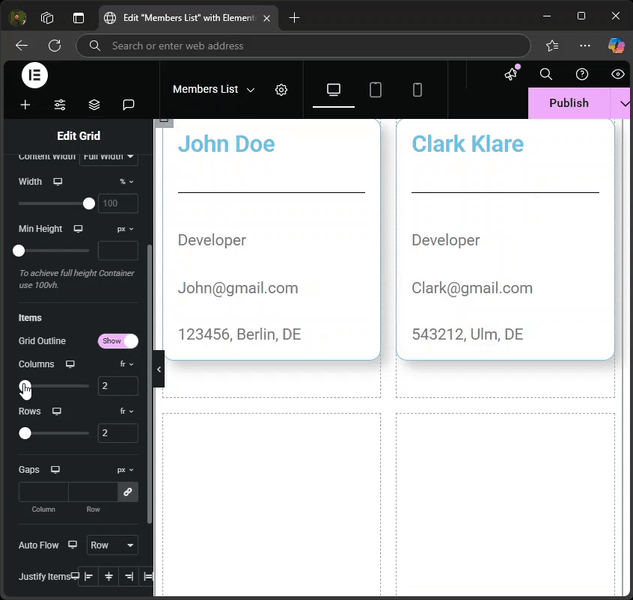Open the Finder search icon

pos(546,74)
